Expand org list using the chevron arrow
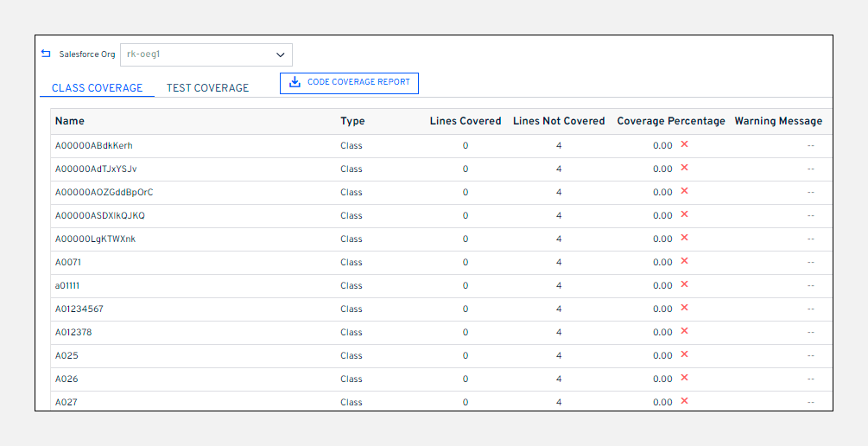The width and height of the screenshot is (868, 446). (280, 54)
